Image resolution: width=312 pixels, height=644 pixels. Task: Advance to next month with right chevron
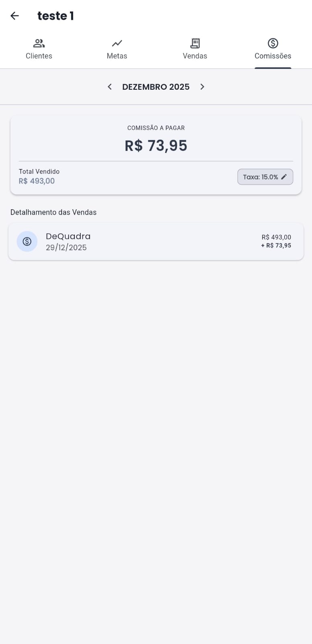click(202, 87)
